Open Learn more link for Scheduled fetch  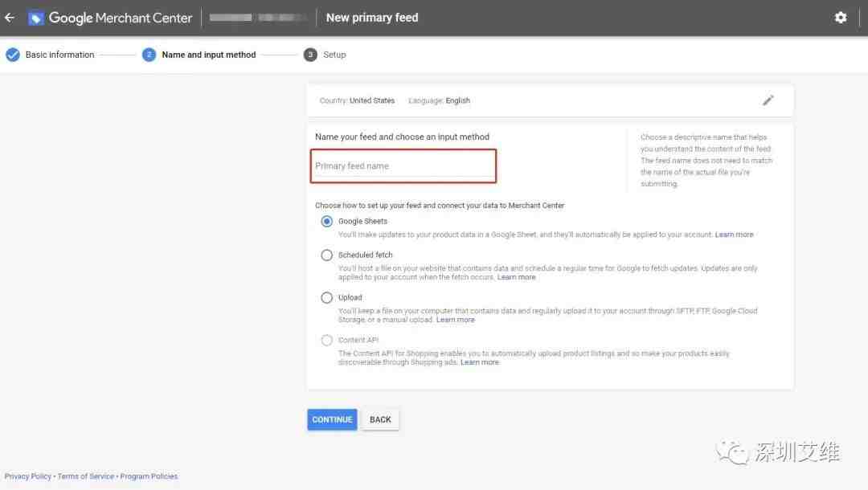[x=517, y=277]
